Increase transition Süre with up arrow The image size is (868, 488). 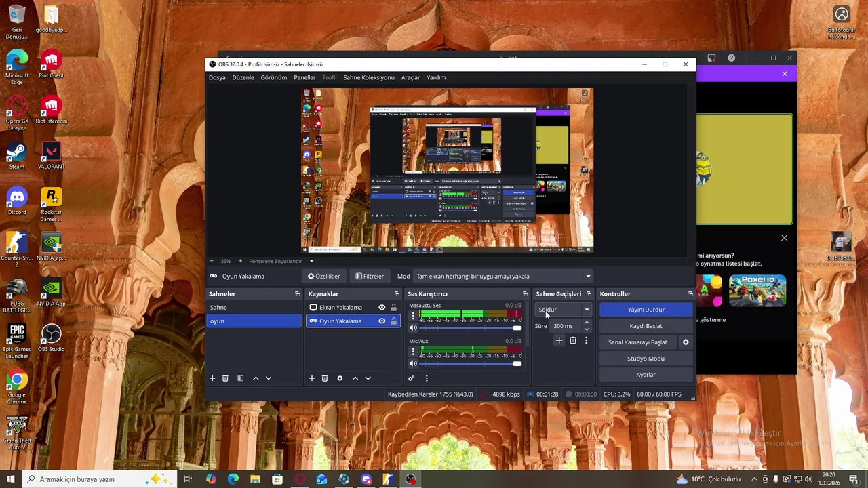coord(587,323)
